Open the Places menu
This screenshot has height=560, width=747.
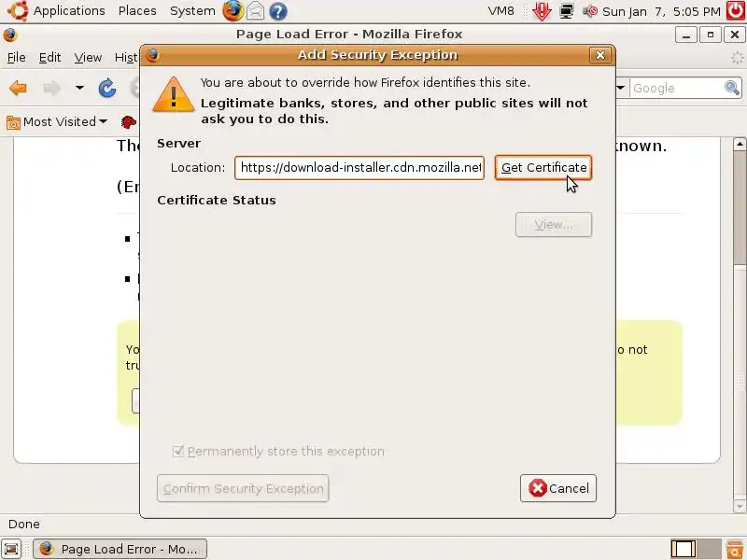[x=137, y=10]
